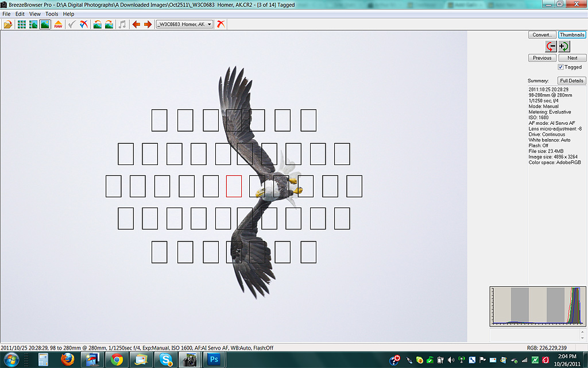Click 'Metering: Evaluative' summary text
588x368 pixels.
click(550, 112)
